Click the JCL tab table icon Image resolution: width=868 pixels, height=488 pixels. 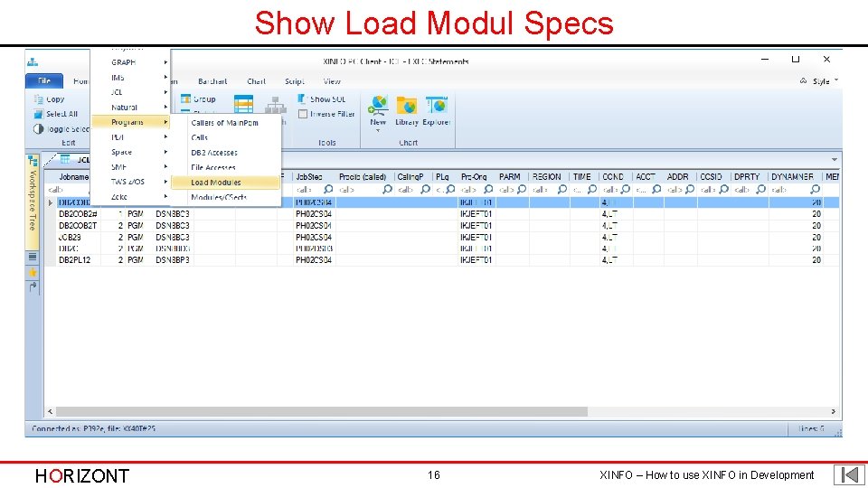click(x=65, y=159)
